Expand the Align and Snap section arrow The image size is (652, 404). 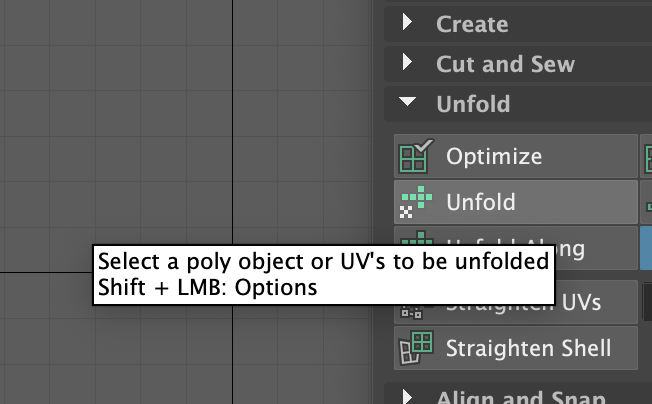(x=408, y=397)
